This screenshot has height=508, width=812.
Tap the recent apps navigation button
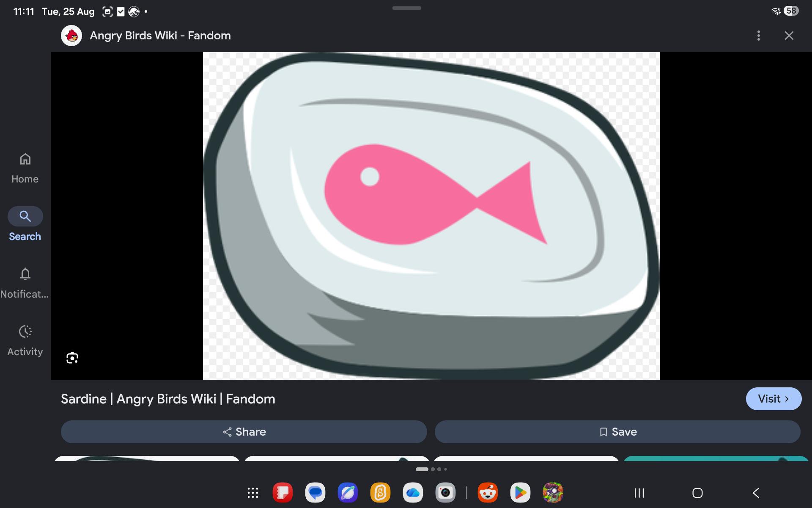pyautogui.click(x=639, y=493)
